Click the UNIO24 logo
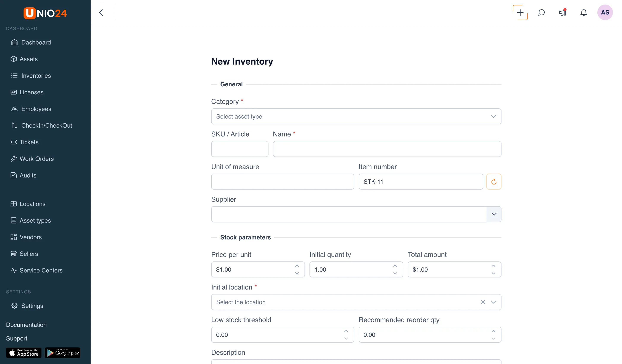The height and width of the screenshot is (364, 622). pyautogui.click(x=45, y=13)
